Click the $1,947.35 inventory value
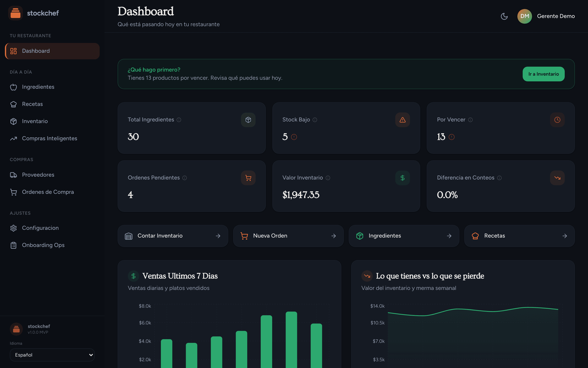 301,195
